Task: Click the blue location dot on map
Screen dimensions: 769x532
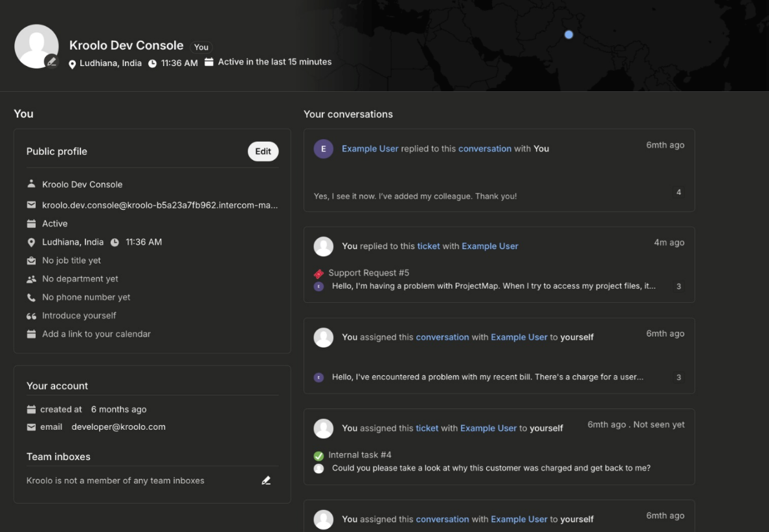Action: click(568, 35)
